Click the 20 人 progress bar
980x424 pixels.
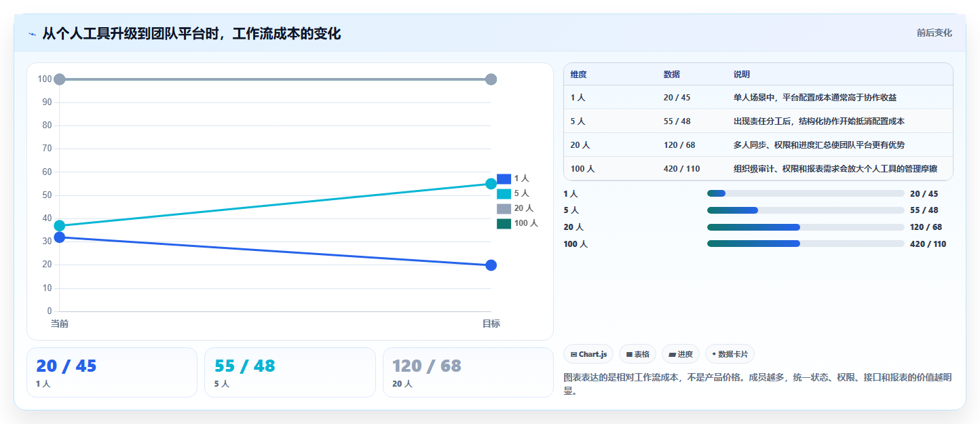pos(806,227)
